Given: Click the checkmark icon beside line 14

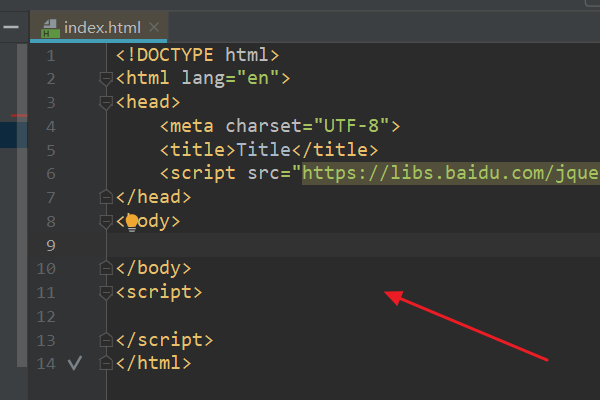Looking at the screenshot, I should coord(73,364).
